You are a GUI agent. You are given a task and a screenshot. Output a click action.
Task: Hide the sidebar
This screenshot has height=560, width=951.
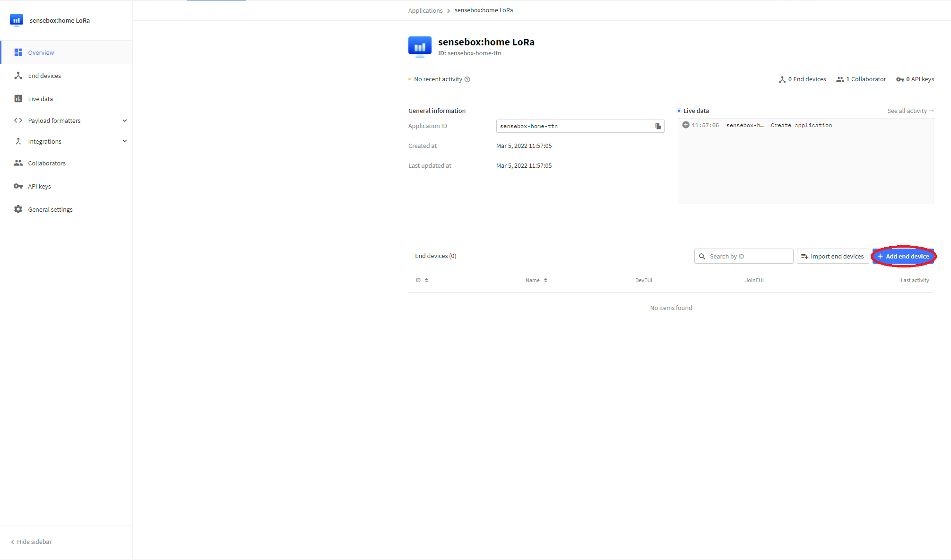coord(31,542)
